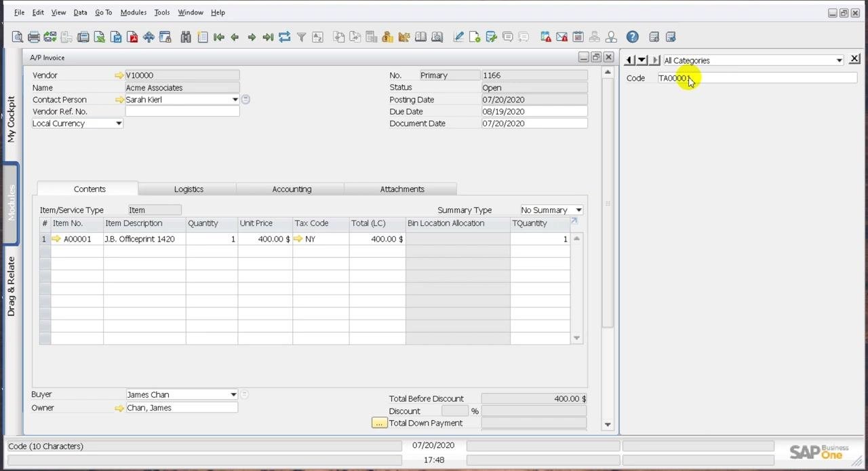Viewport: 868px width, 471px height.
Task: Open the Data menu
Action: coord(80,12)
